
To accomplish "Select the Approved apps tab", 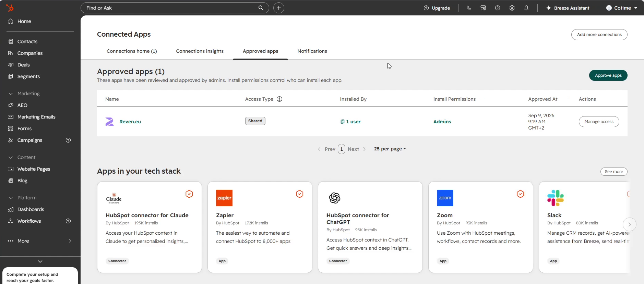I will [x=260, y=51].
